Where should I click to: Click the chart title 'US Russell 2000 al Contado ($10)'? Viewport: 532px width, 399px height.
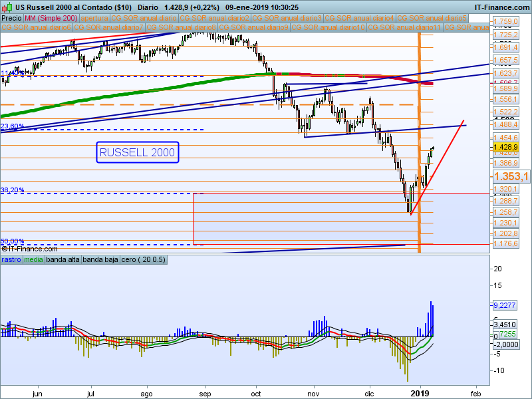click(73, 7)
